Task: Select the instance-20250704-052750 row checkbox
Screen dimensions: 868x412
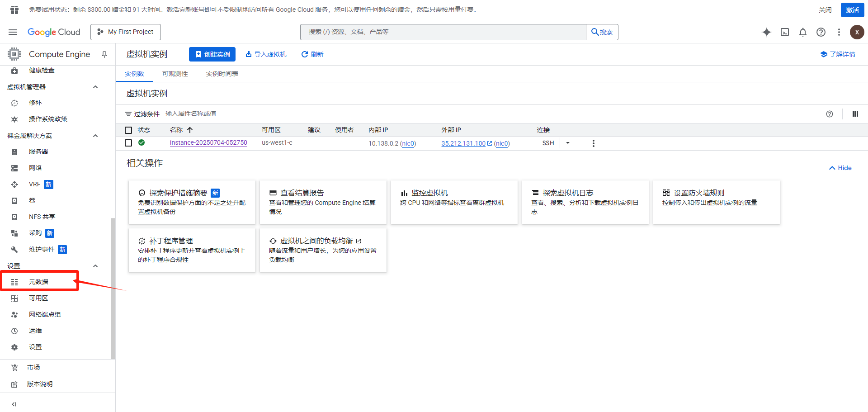Action: click(x=128, y=143)
